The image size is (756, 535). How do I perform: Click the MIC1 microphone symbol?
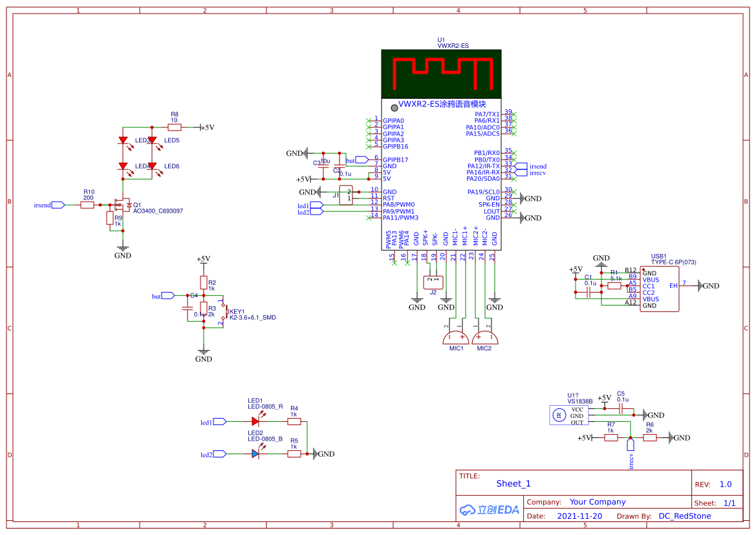point(456,338)
